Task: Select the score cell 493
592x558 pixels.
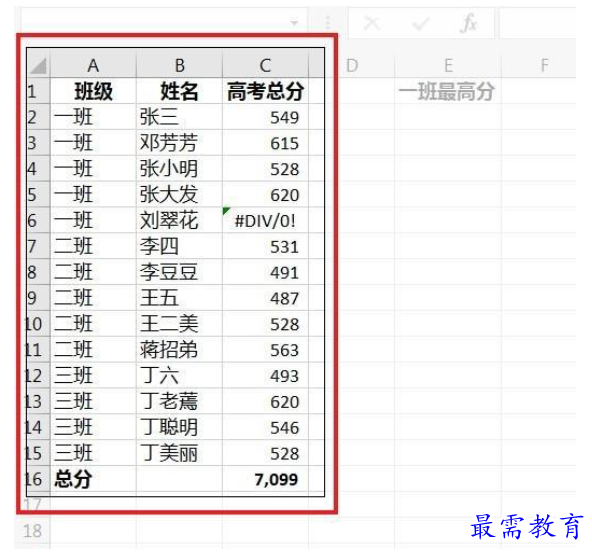Action: (x=265, y=375)
